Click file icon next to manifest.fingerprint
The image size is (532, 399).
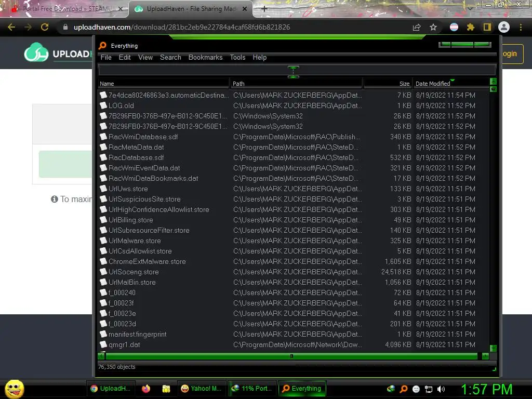[x=103, y=334]
